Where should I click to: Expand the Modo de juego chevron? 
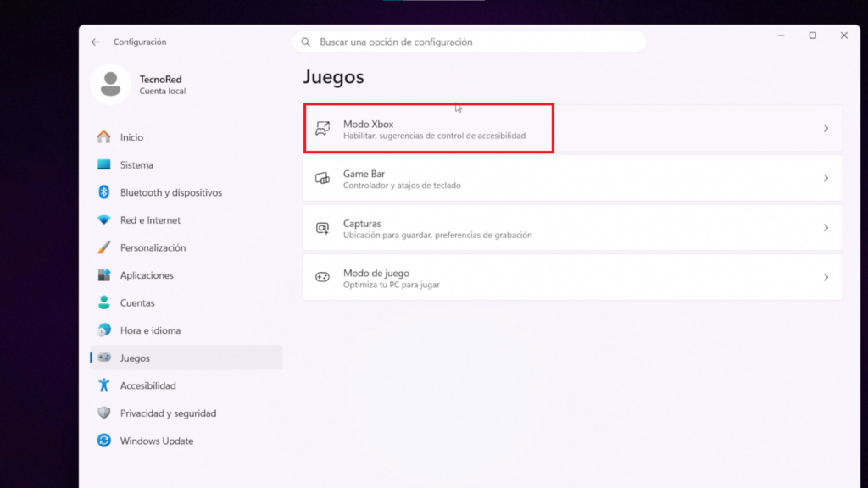[826, 277]
